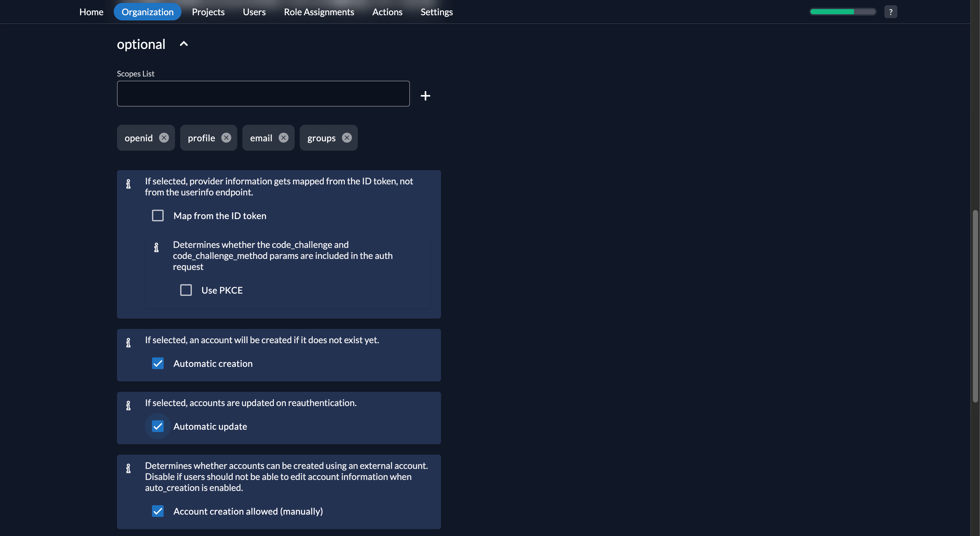The width and height of the screenshot is (980, 536).
Task: Uncheck the Automatic creation checkbox
Action: pyautogui.click(x=158, y=363)
